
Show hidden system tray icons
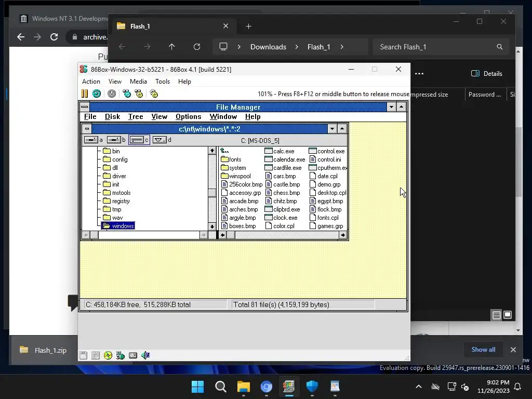coord(419,387)
